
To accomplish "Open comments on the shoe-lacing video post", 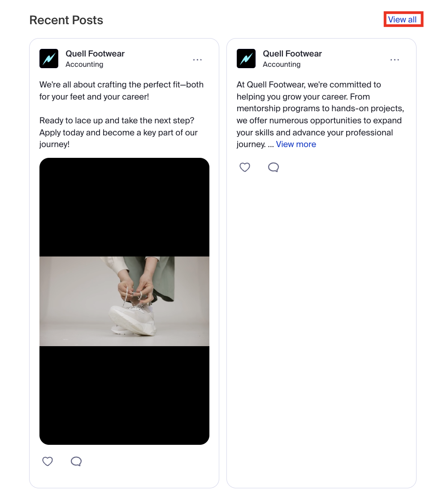I will tap(76, 461).
